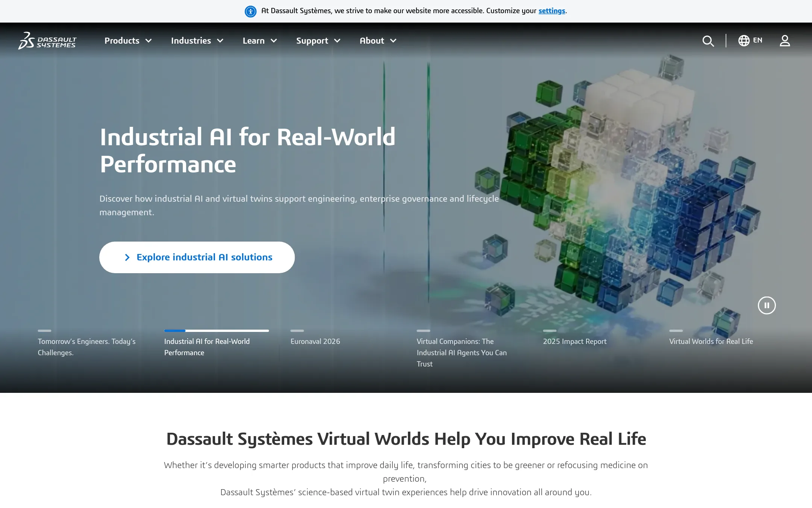Select Virtual Companions slide
This screenshot has height=508, width=812.
click(462, 353)
